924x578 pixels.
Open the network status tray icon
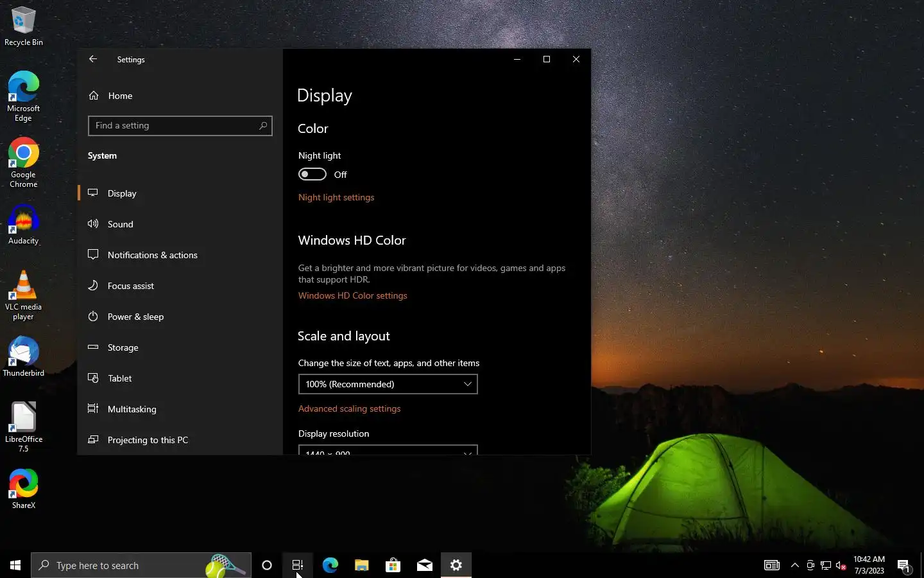pos(826,565)
